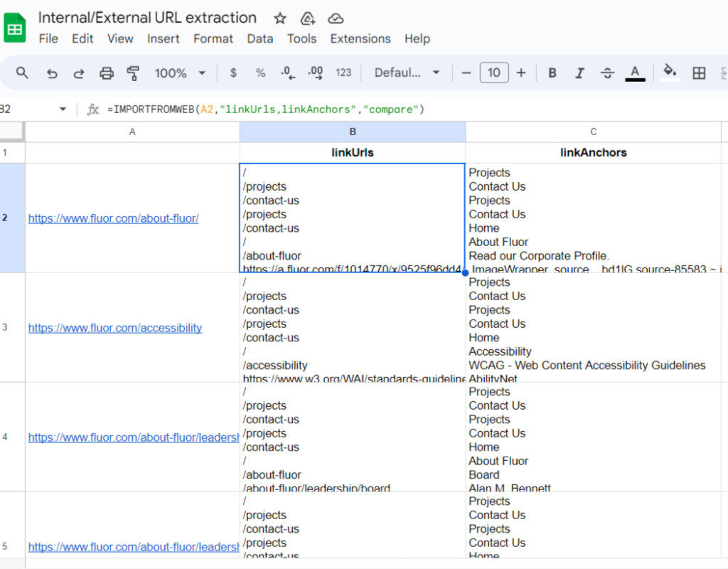The height and width of the screenshot is (569, 728).
Task: Open the Extensions menu
Action: [360, 38]
